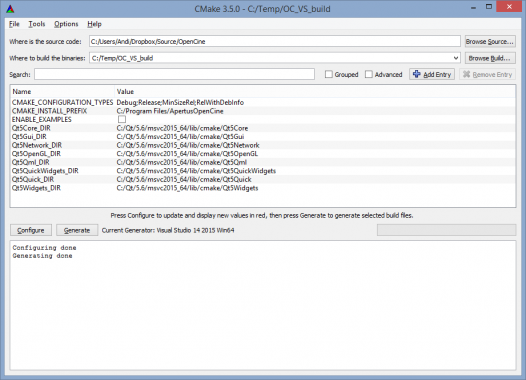This screenshot has width=526, height=380.
Task: Click the Browse Build button
Action: [490, 58]
